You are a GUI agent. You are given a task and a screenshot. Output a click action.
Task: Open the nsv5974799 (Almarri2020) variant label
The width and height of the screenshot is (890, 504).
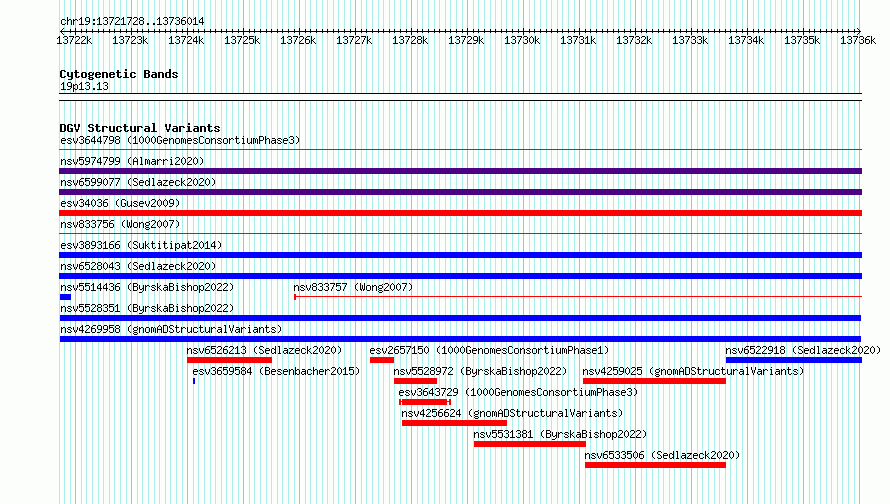coord(132,161)
